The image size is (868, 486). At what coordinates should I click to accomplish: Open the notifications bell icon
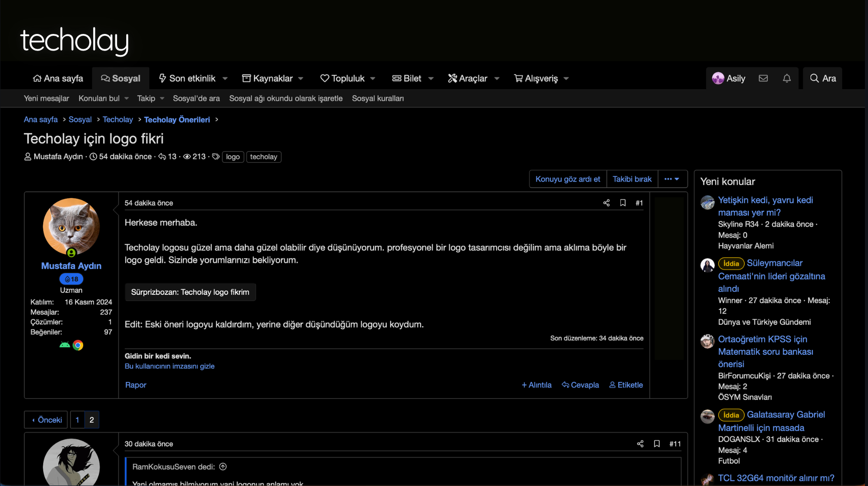787,78
